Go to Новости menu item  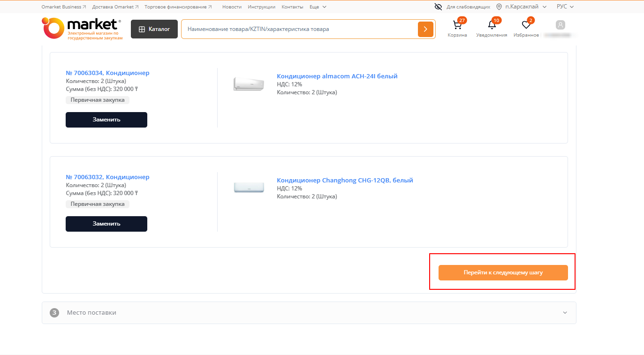[x=232, y=7]
